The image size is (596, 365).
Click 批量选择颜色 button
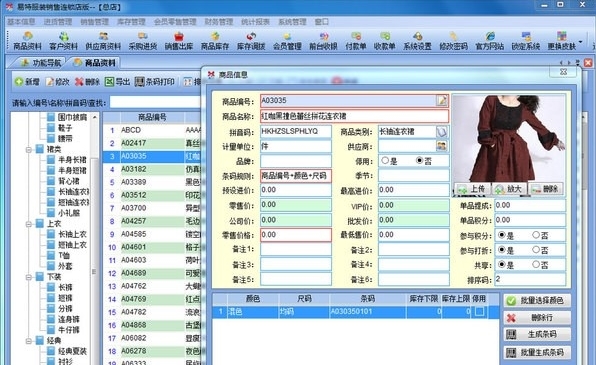(537, 300)
